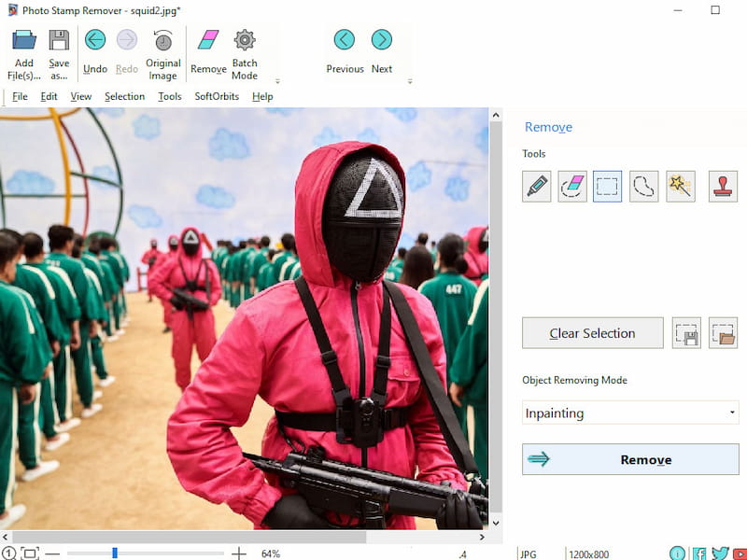Click the 1200x800 dimensions text

click(x=589, y=554)
